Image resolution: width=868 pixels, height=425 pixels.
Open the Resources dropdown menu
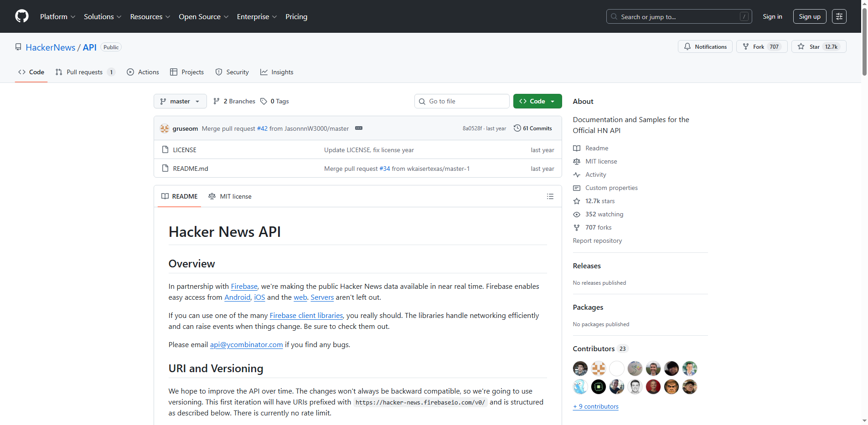point(150,16)
